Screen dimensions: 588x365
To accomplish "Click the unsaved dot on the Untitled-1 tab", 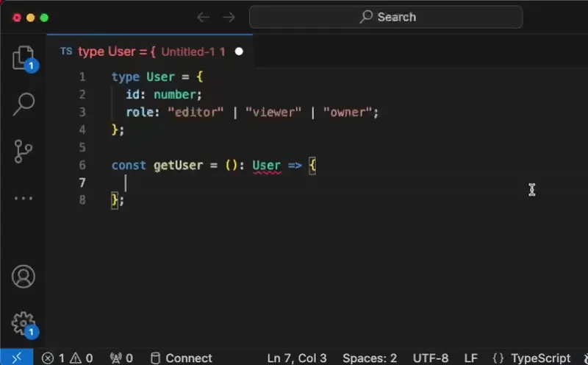I will point(239,52).
